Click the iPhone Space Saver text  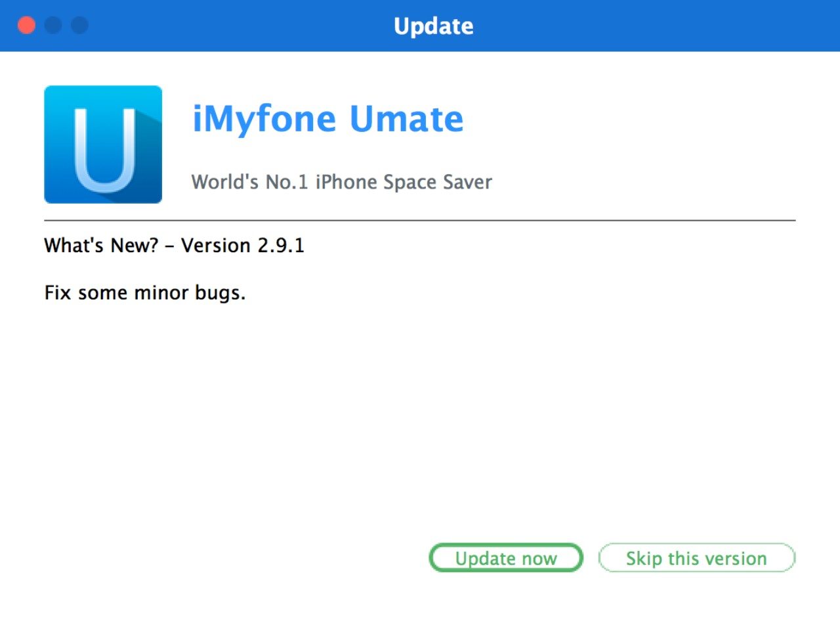click(404, 182)
